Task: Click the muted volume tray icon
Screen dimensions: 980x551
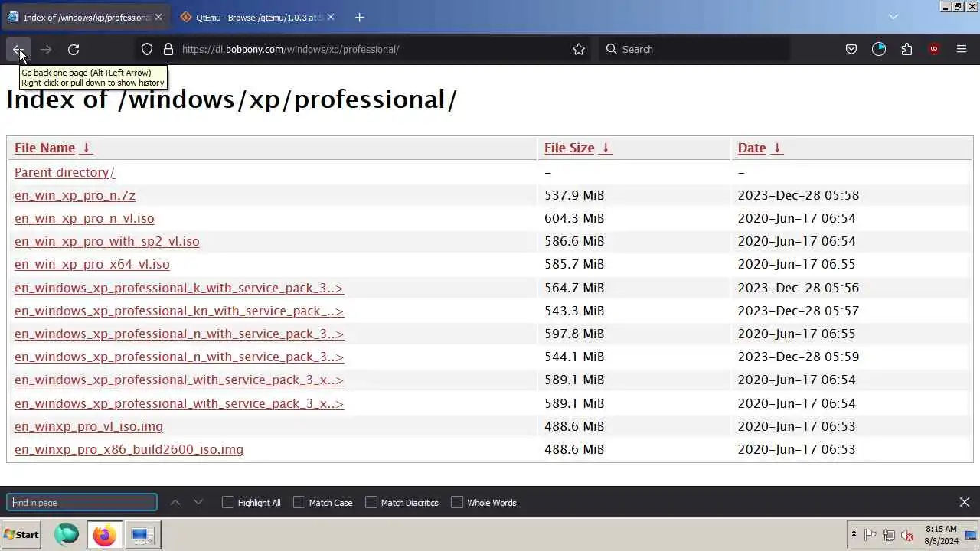Action: tap(907, 536)
